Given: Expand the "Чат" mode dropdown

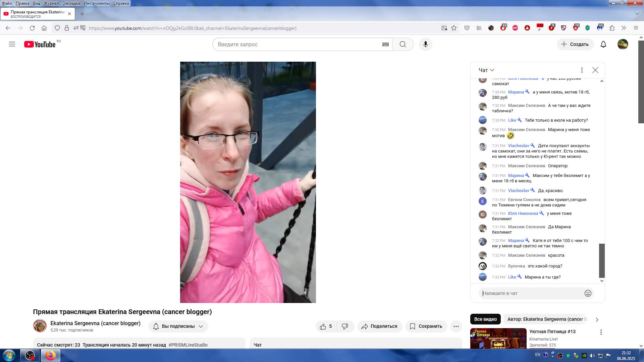Looking at the screenshot, I should [486, 70].
